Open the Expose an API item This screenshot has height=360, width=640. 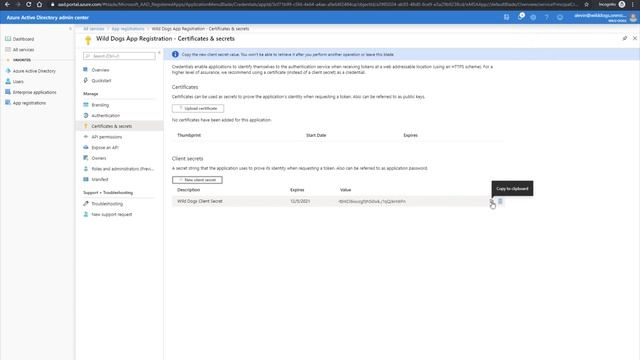pyautogui.click(x=105, y=148)
